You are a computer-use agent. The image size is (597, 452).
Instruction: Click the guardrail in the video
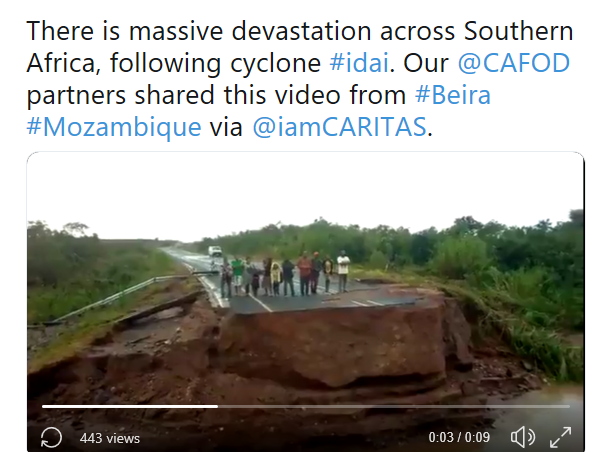coord(114,295)
